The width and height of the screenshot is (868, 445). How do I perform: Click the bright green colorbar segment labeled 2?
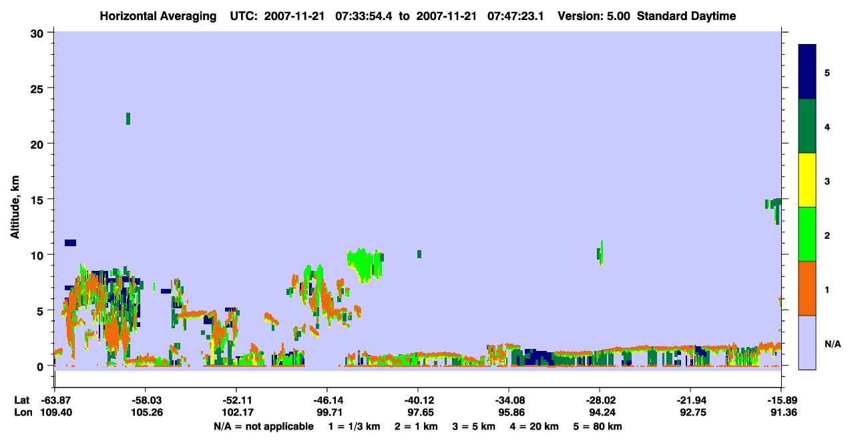(x=807, y=234)
